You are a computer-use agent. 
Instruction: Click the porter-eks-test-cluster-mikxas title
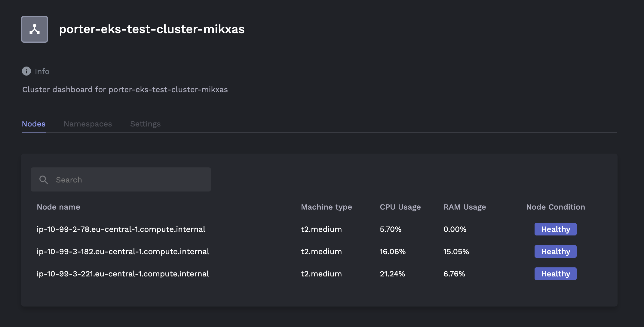tap(152, 29)
